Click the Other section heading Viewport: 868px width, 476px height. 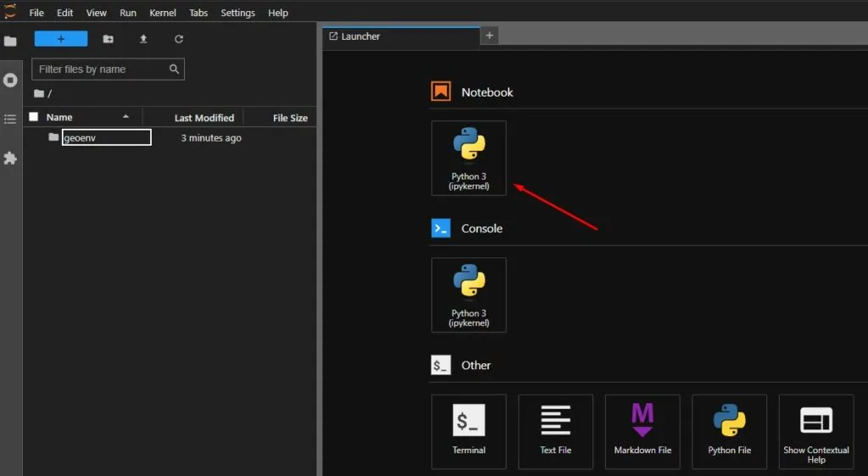coord(476,365)
